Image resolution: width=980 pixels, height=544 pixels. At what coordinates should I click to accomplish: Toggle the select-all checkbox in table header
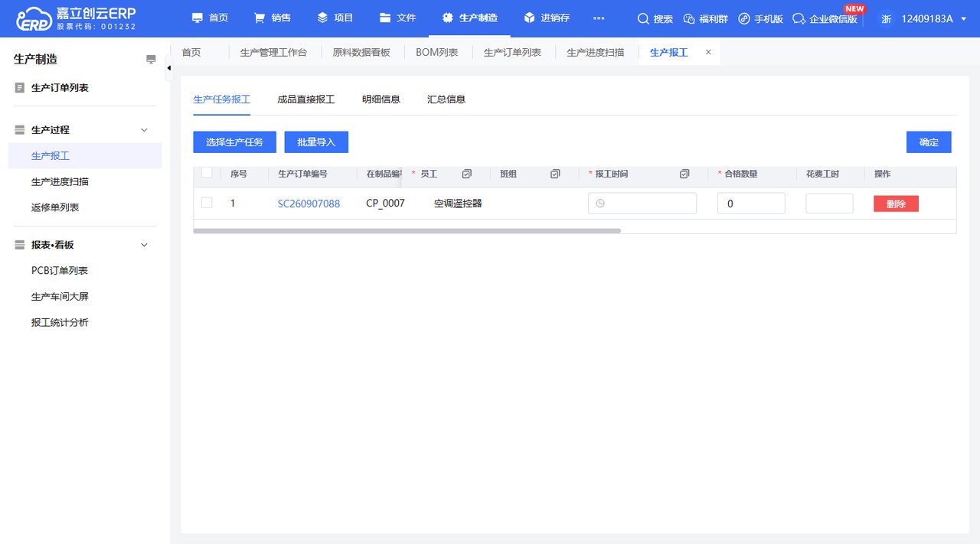tap(207, 173)
